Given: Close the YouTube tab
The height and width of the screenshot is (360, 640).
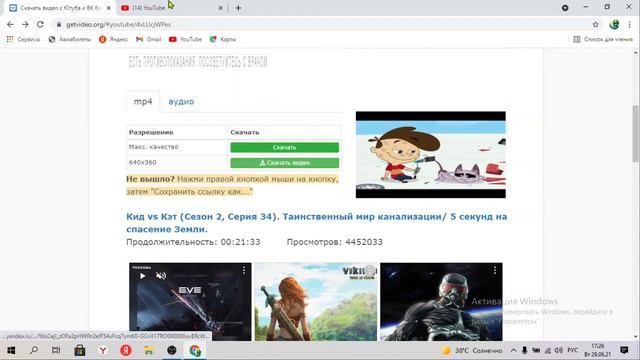Looking at the screenshot, I should 220,8.
